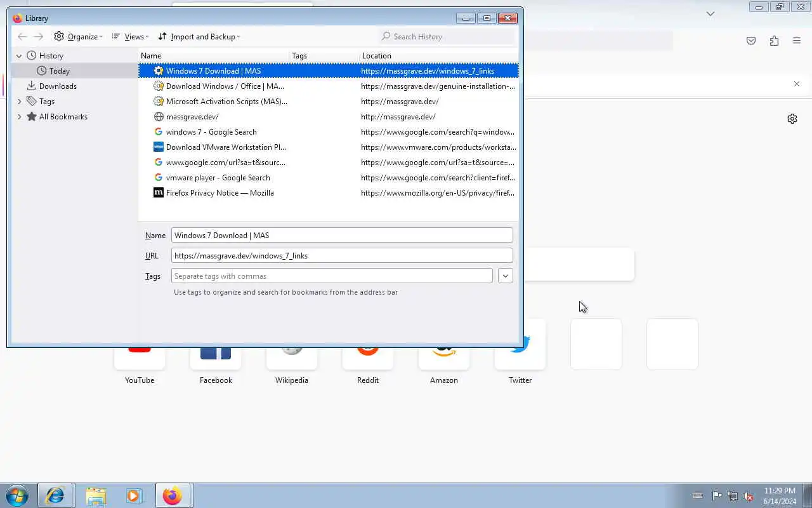Screen dimensions: 812x508
Task: Click the Action Center flag tray icon
Action: click(717, 496)
